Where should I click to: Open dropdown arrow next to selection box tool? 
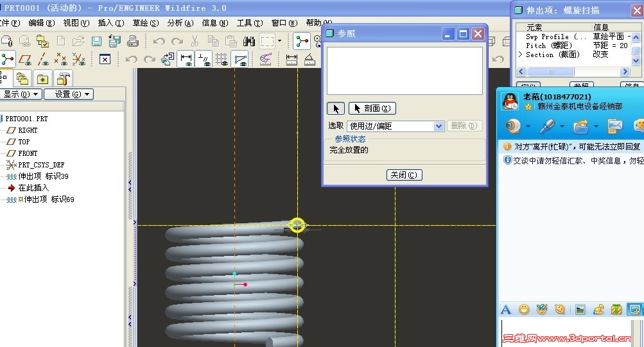(x=280, y=41)
